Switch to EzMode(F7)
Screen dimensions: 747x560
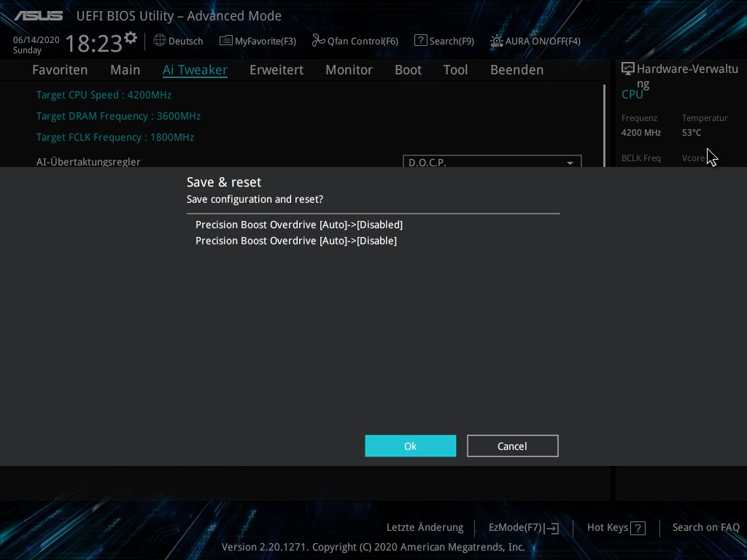coord(524,528)
